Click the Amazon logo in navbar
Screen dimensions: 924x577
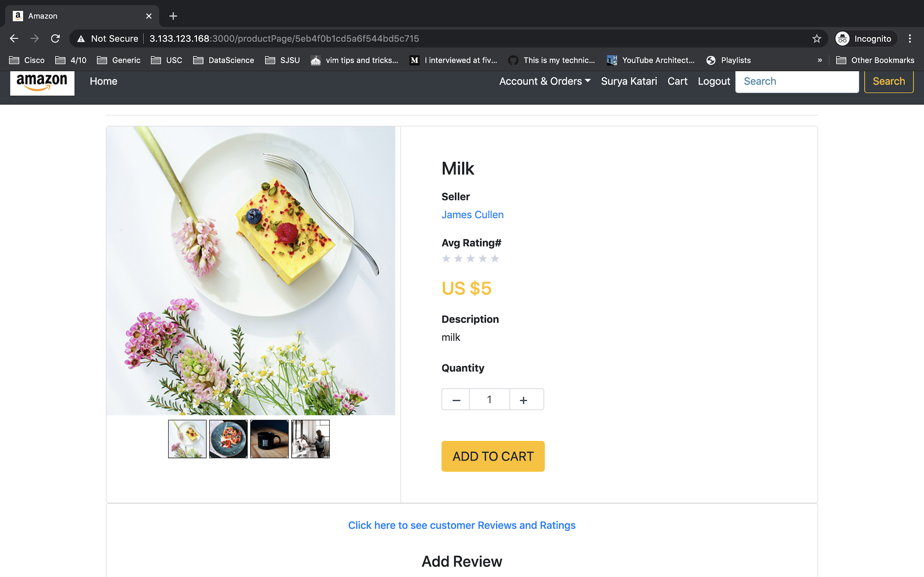(x=42, y=83)
